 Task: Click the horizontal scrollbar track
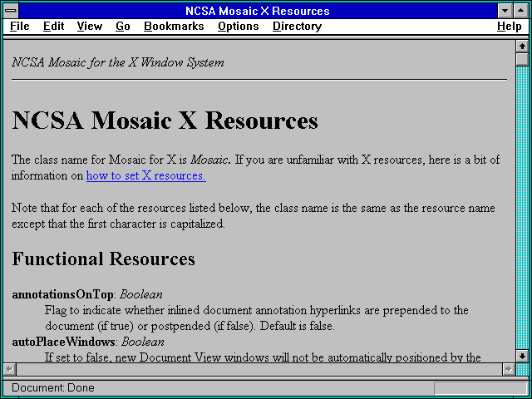click(259, 369)
